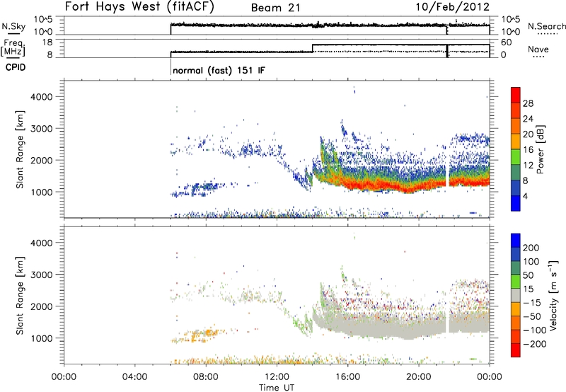Select the '-200' label on Velocity color bar
Viewport: 566px width, 392px height.
535,344
